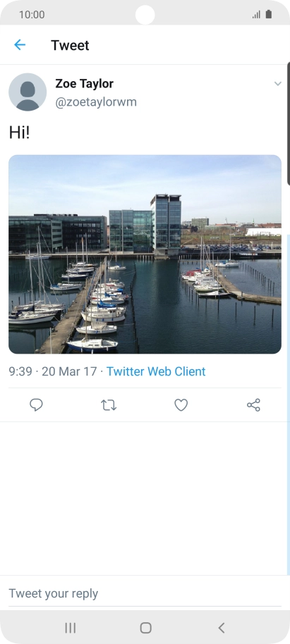
Task: Open the reply speech bubble icon
Action: pyautogui.click(x=36, y=405)
